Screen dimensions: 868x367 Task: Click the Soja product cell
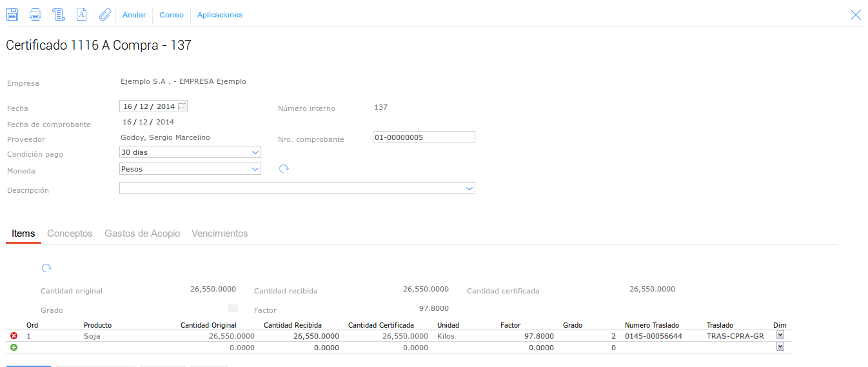[x=92, y=336]
